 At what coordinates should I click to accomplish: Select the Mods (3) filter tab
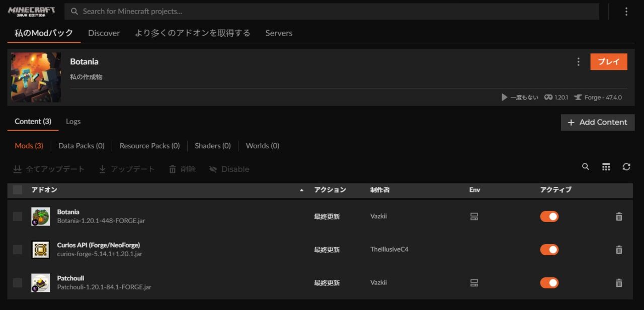[29, 146]
